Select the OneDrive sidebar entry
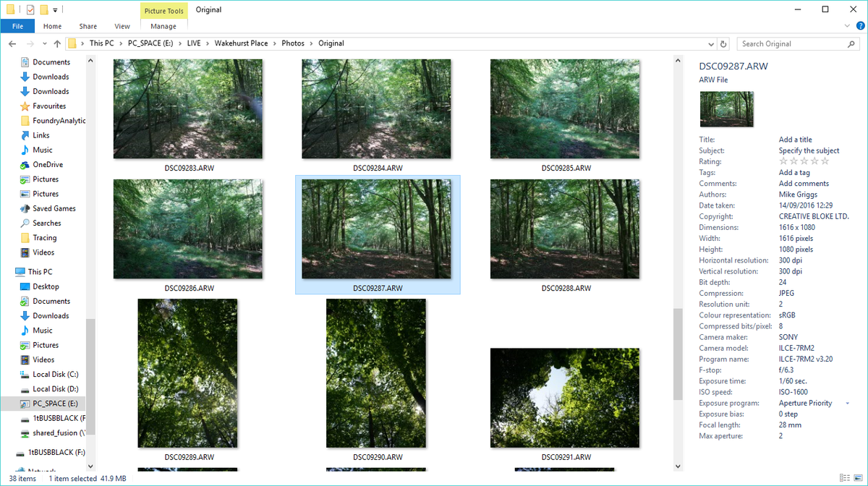This screenshot has width=868, height=486. point(48,164)
